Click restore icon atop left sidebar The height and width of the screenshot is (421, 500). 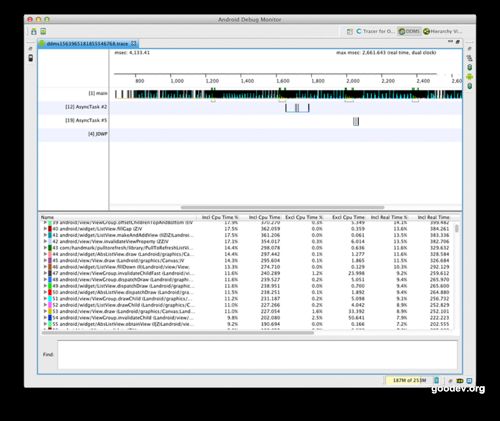[30, 49]
